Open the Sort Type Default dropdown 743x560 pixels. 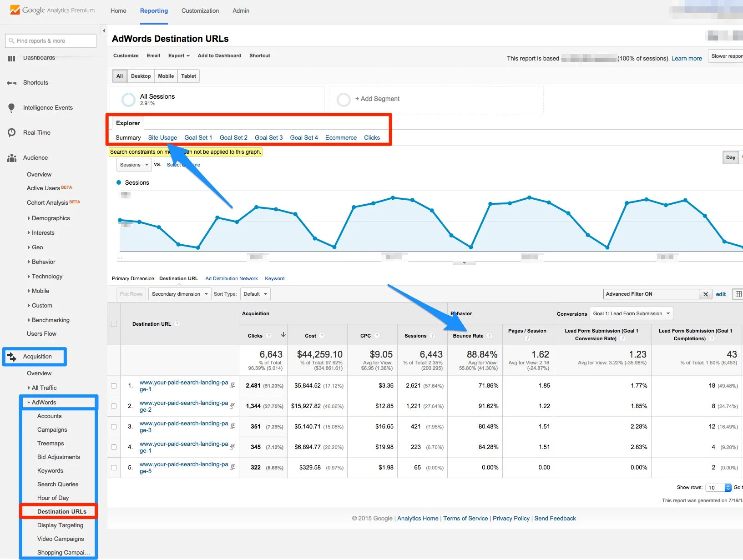point(255,294)
